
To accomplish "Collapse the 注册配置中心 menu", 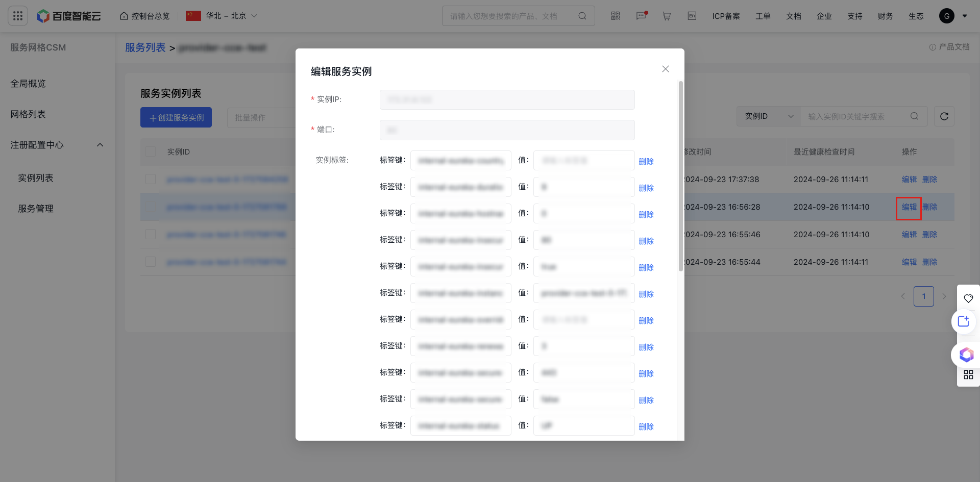I will [x=100, y=145].
